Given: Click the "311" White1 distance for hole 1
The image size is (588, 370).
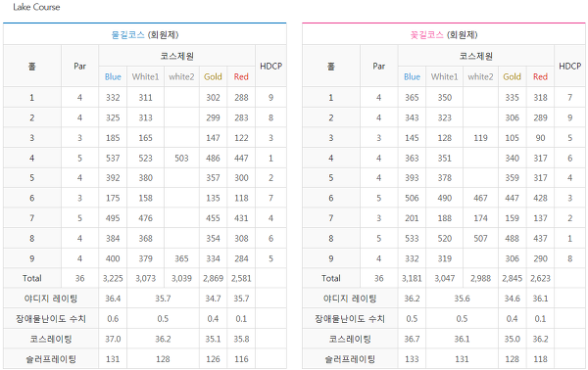Looking at the screenshot, I should coord(145,98).
